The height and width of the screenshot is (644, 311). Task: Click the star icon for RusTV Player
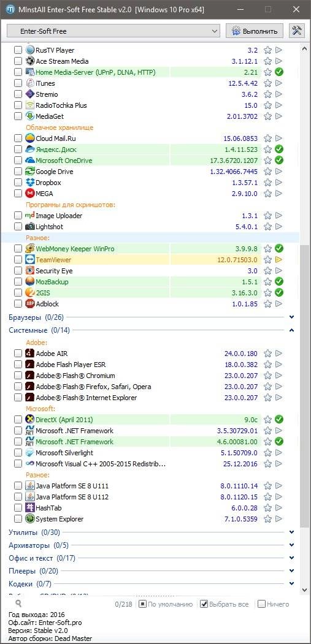268,50
